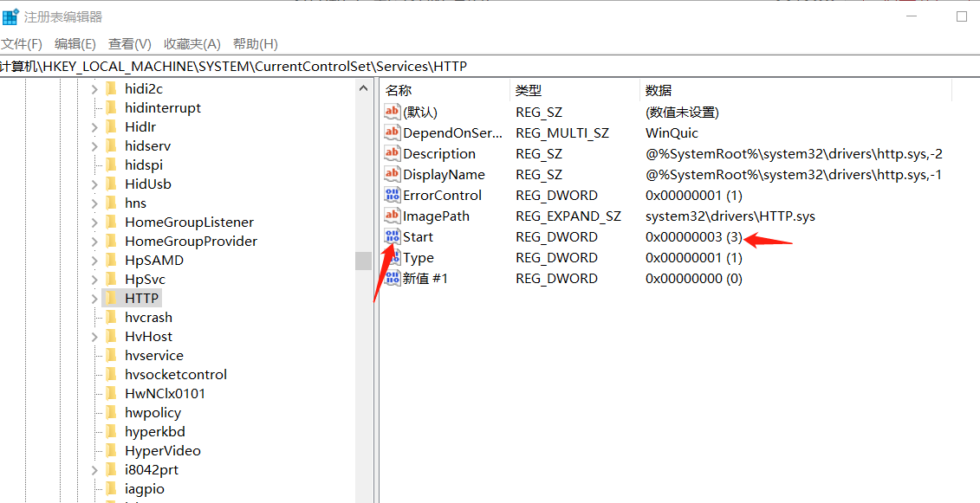Click tree pane scroll-up arrow

pyautogui.click(x=364, y=88)
